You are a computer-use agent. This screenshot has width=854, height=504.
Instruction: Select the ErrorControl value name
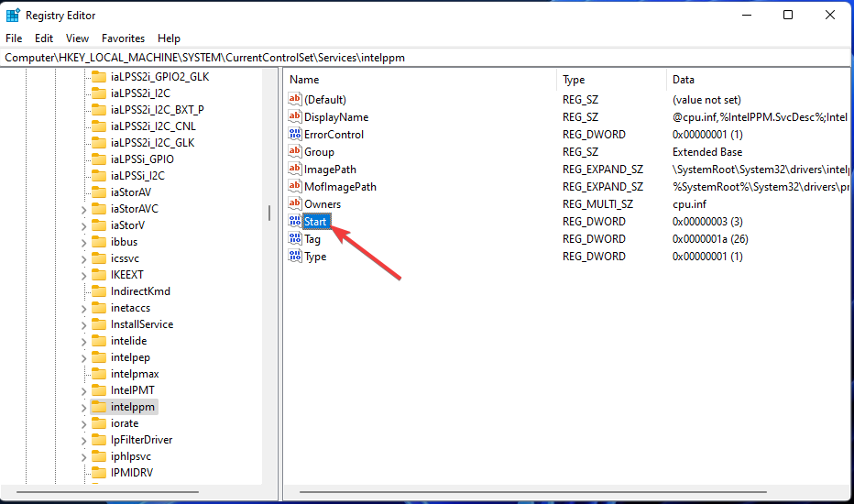pyautogui.click(x=334, y=134)
